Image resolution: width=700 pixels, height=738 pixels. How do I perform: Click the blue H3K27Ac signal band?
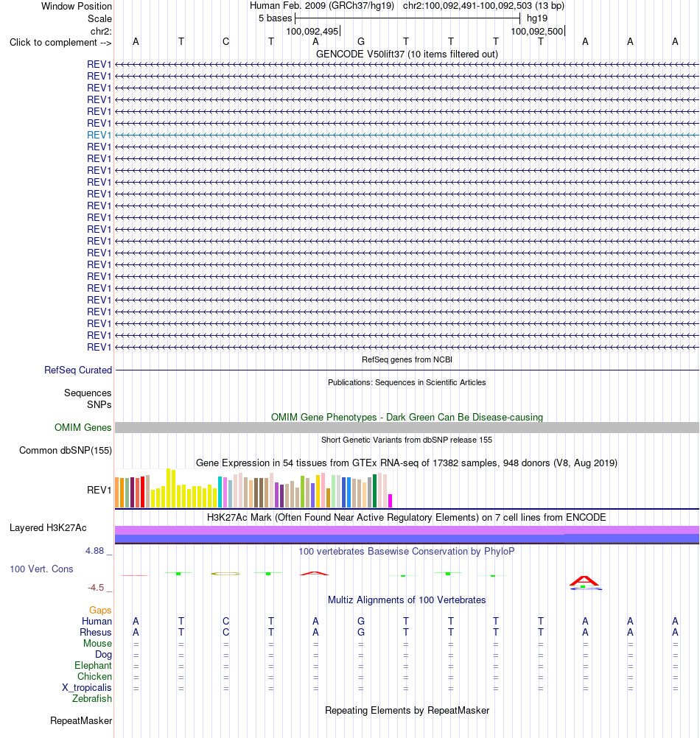(407, 539)
